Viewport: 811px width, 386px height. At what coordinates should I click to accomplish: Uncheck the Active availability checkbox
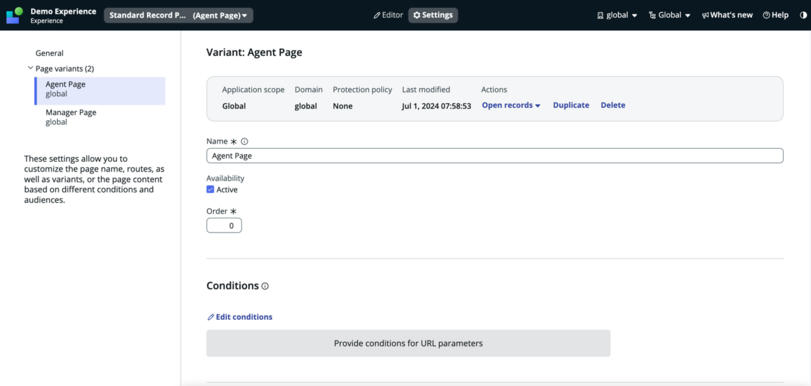pyautogui.click(x=210, y=189)
